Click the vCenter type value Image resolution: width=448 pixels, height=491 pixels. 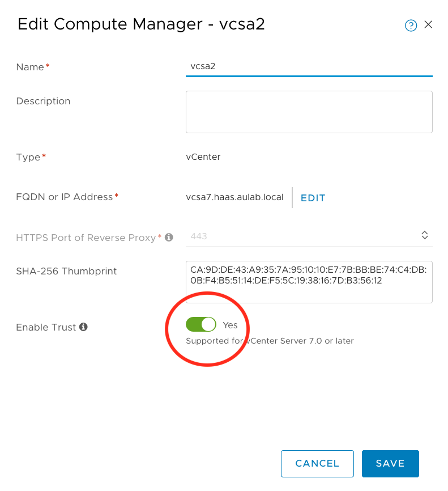(x=203, y=157)
